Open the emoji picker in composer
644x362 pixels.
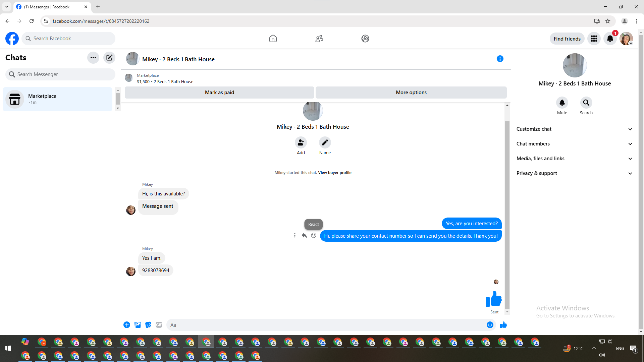(490, 325)
